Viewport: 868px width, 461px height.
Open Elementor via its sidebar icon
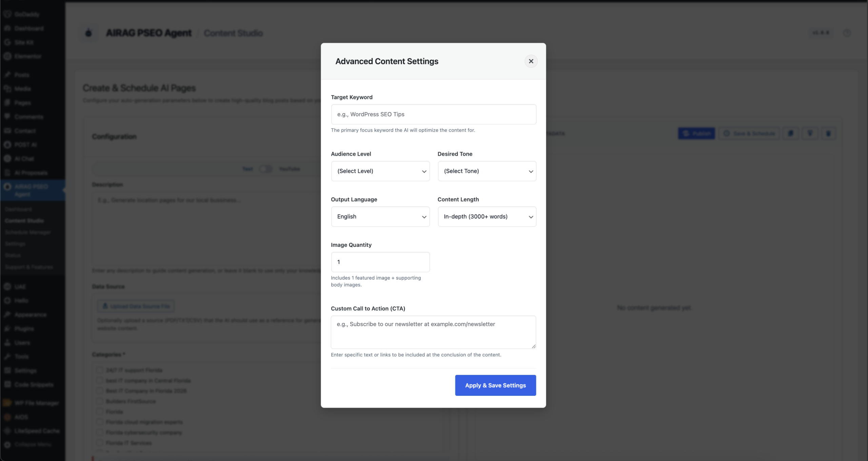coord(7,56)
